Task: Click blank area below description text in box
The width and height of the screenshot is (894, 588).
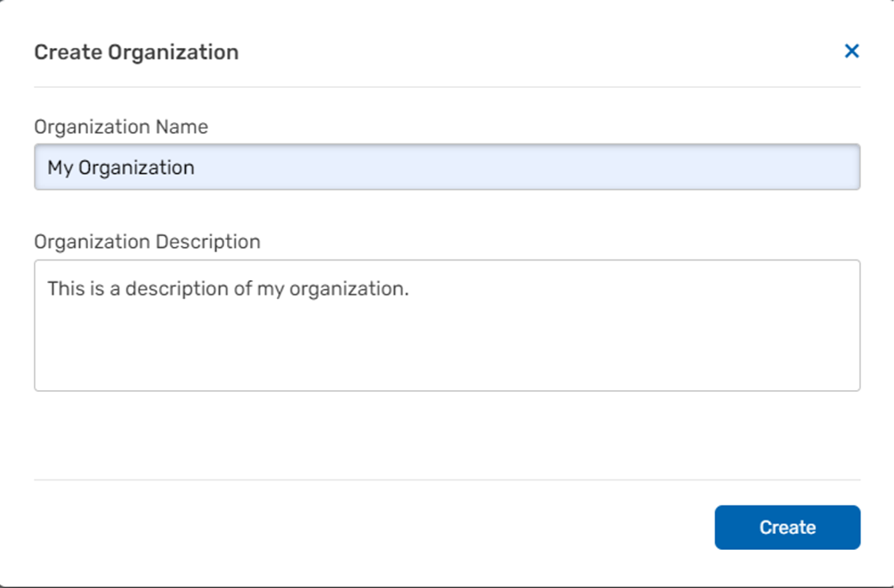Action: (x=446, y=349)
